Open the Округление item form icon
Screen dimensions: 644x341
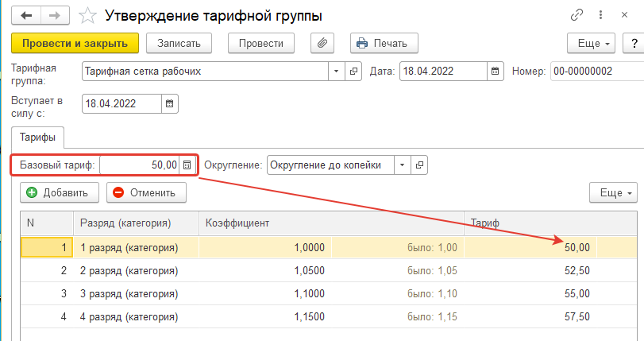[419, 165]
